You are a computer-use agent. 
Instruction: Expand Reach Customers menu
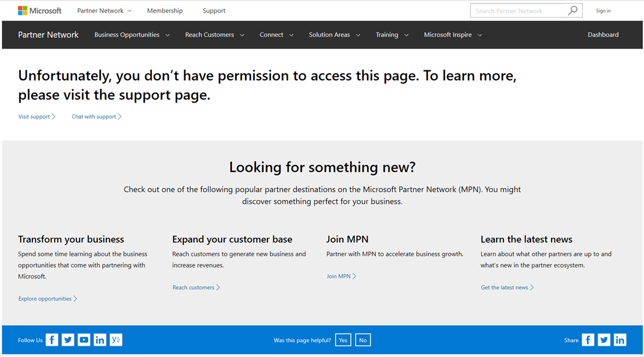tap(214, 35)
